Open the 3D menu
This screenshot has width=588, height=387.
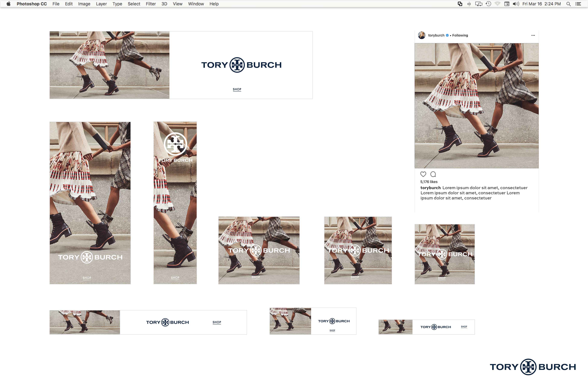point(164,4)
